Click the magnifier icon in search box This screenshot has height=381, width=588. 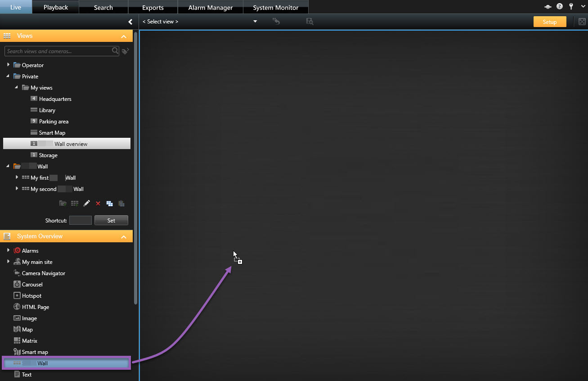point(115,51)
